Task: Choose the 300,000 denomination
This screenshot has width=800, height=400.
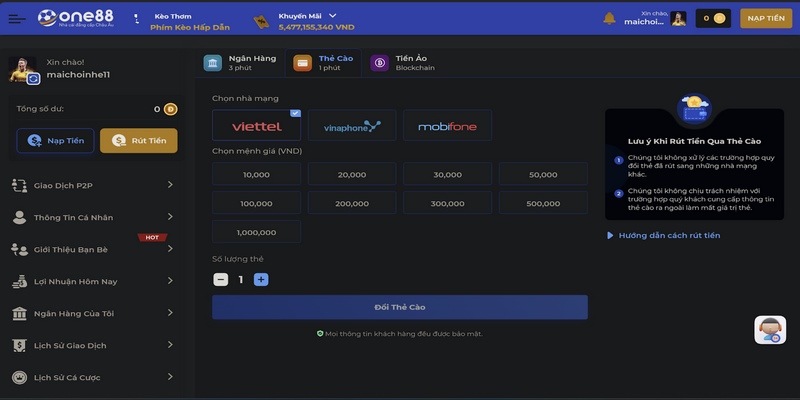Action: point(447,203)
